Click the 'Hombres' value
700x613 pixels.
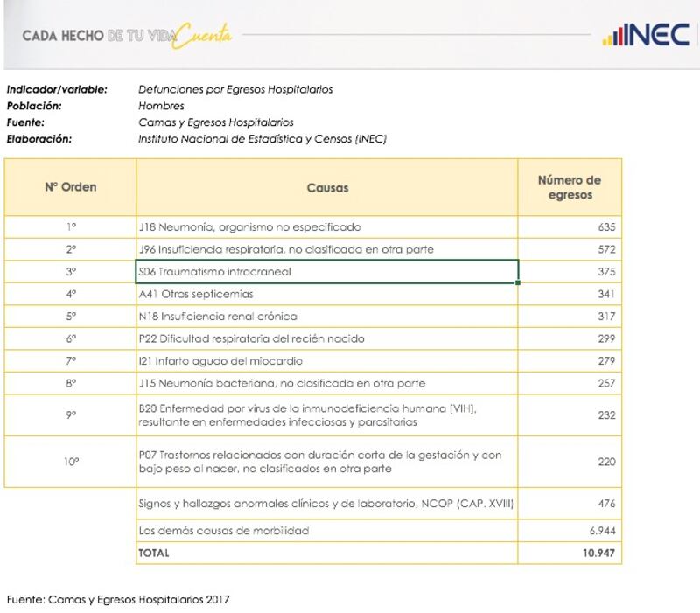tap(161, 106)
